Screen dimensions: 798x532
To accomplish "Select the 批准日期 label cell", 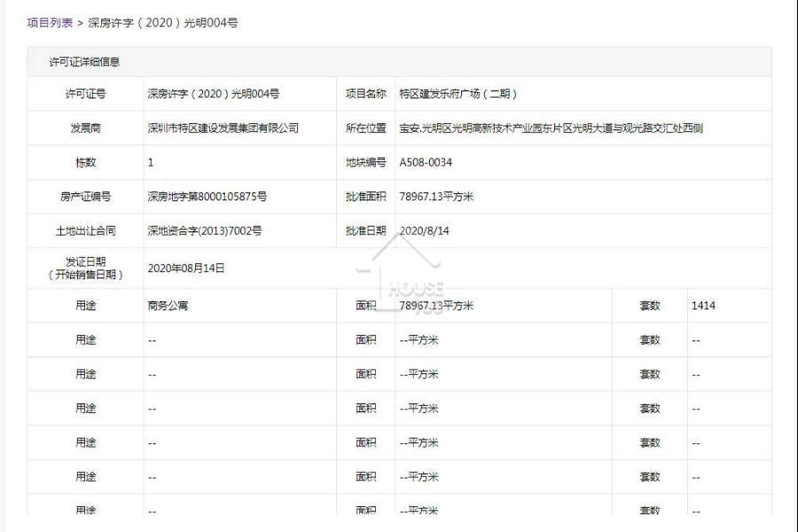I will click(x=366, y=231).
